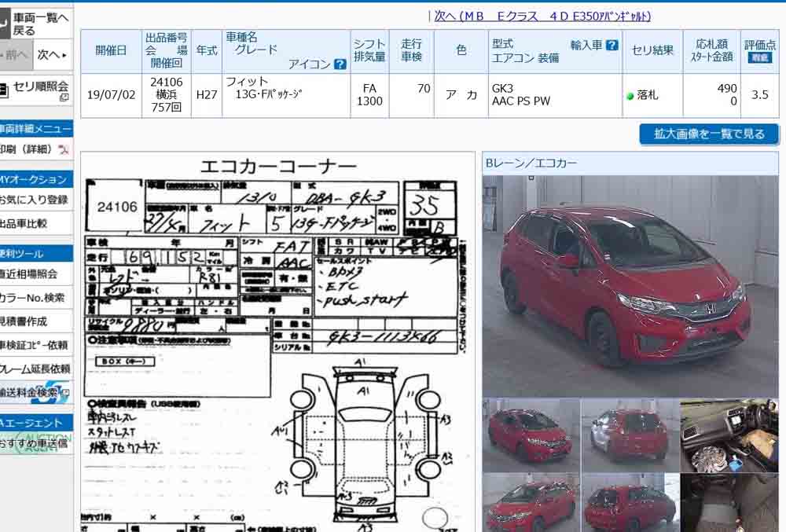Click the shift cell FA

(x=369, y=88)
